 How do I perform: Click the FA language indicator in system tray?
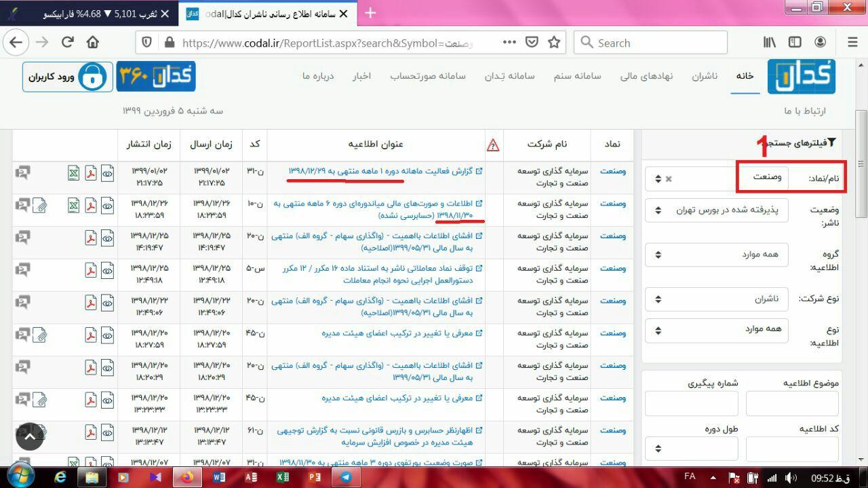(x=690, y=476)
